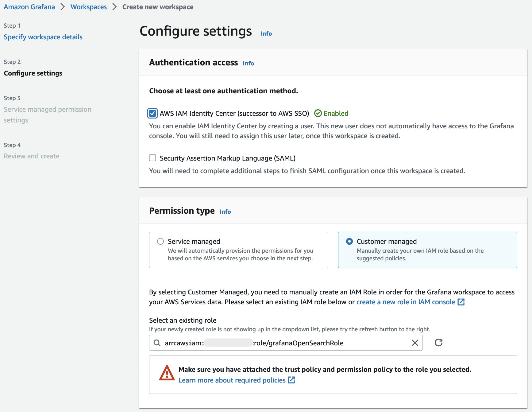Enable the SAML authentication checkbox
532x412 pixels.
152,158
